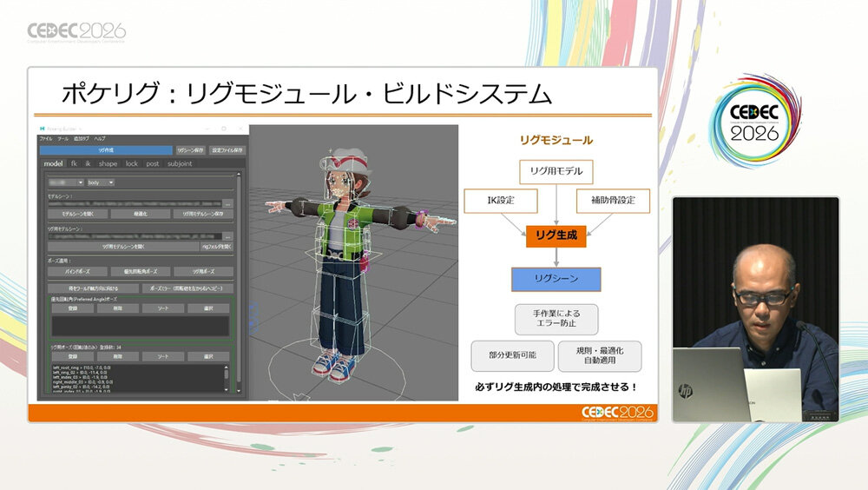Apply the リグ用ポーズ pose button

(x=203, y=272)
